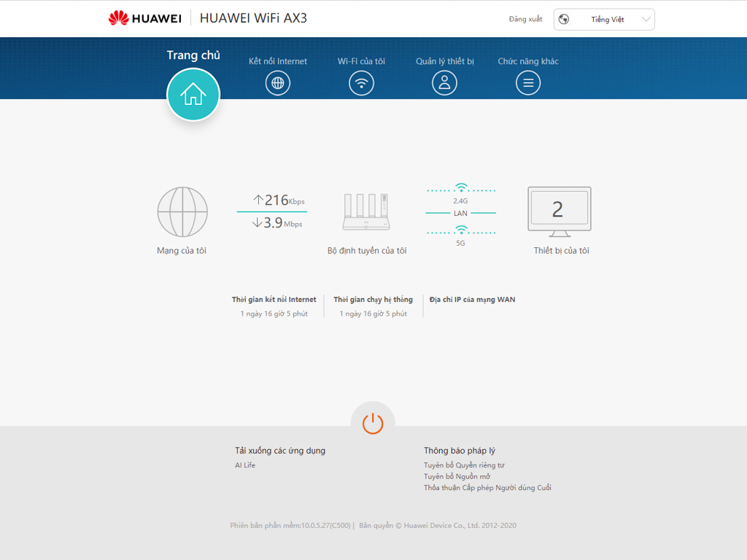Open the Trang chủ home icon
Viewport: 747px width, 560px height.
click(x=193, y=94)
